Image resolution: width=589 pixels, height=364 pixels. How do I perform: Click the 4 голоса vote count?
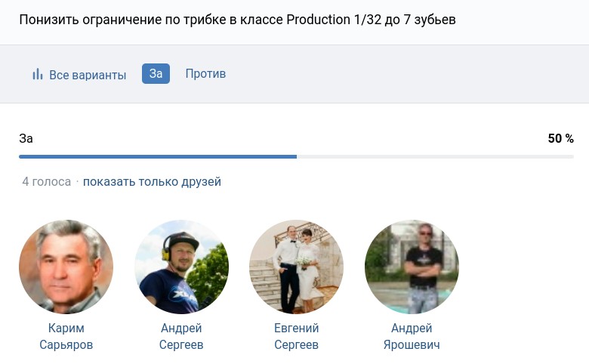pyautogui.click(x=46, y=181)
